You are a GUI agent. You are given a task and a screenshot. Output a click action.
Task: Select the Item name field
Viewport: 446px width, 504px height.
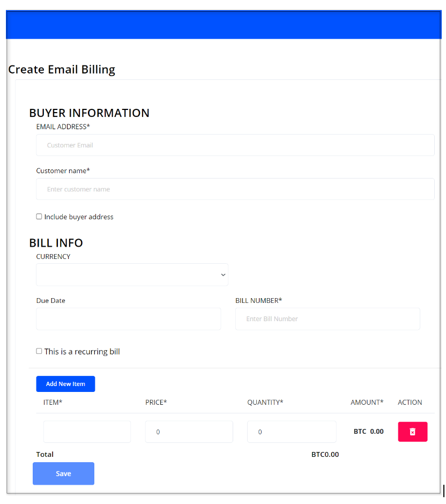click(87, 432)
